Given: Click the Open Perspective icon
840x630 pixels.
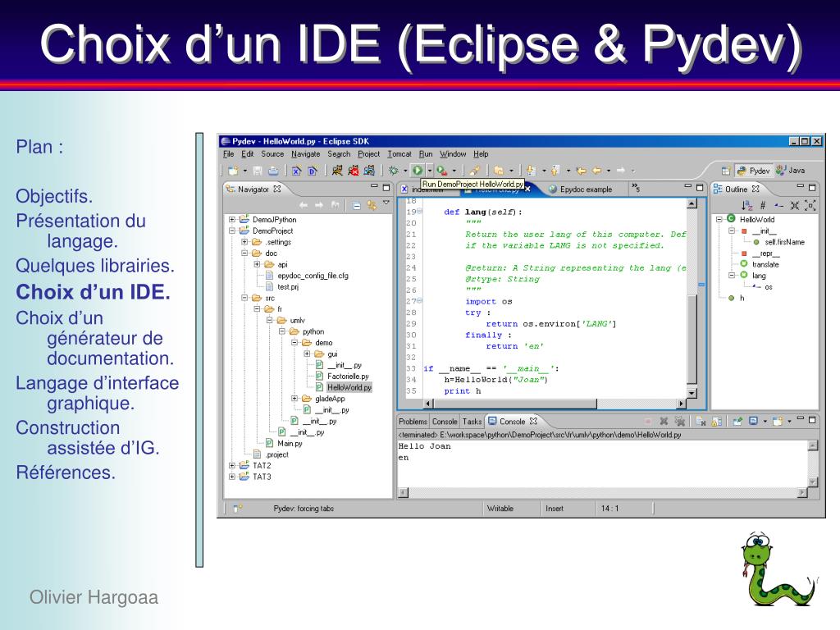Looking at the screenshot, I should (726, 171).
